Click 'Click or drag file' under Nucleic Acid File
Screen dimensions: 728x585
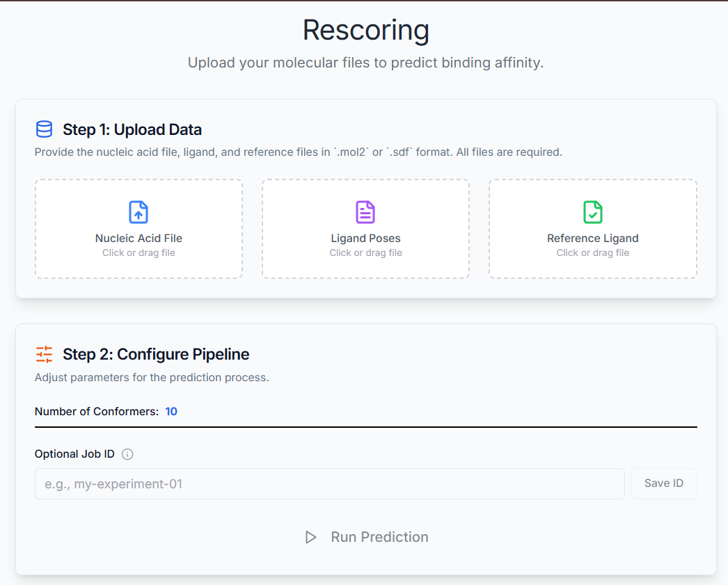[138, 253]
